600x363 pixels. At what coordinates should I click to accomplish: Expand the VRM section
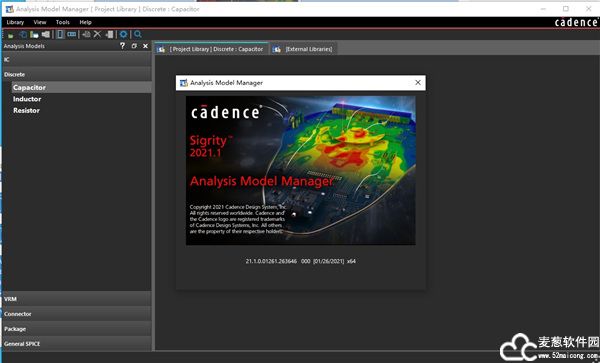tap(77, 299)
